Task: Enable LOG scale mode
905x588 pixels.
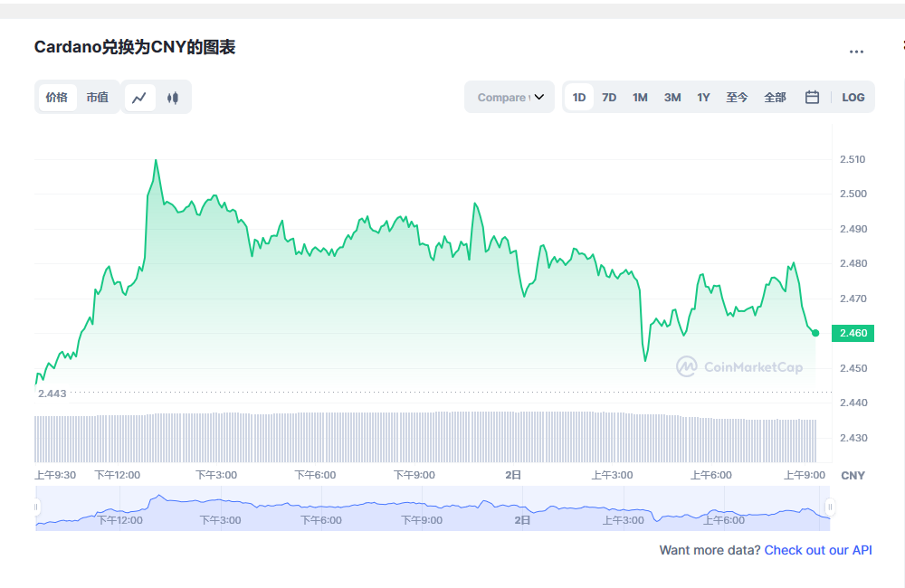Action: (853, 97)
